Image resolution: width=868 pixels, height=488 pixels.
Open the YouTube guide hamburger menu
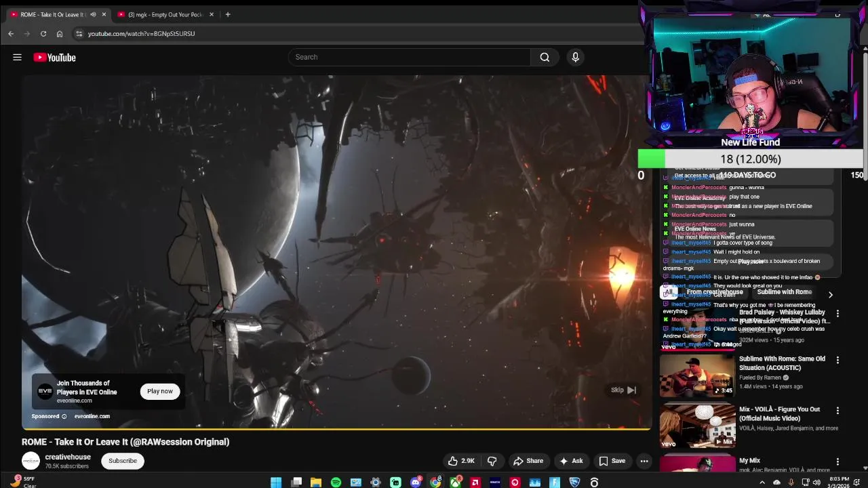tap(17, 58)
